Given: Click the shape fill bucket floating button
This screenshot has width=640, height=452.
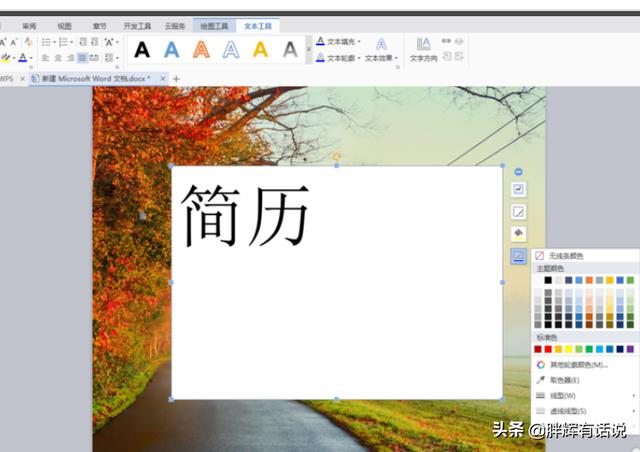Looking at the screenshot, I should click(x=518, y=234).
